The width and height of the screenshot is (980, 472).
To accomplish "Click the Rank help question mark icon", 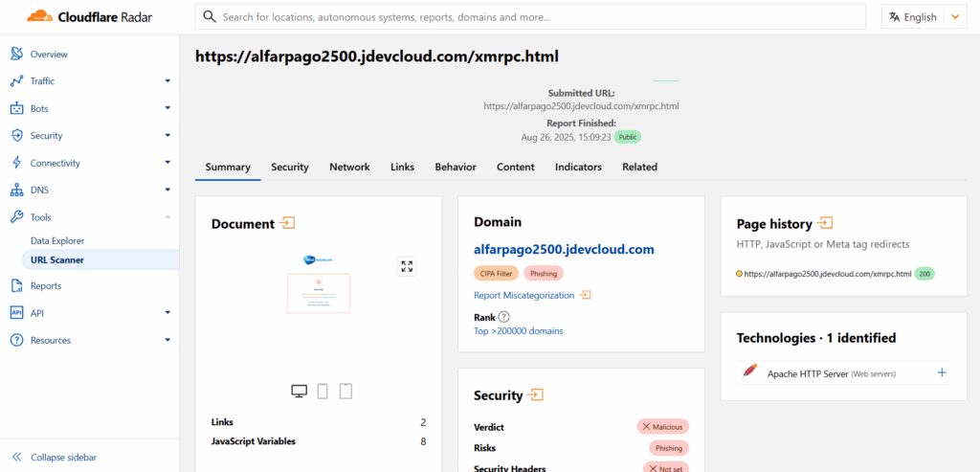I will tap(504, 317).
